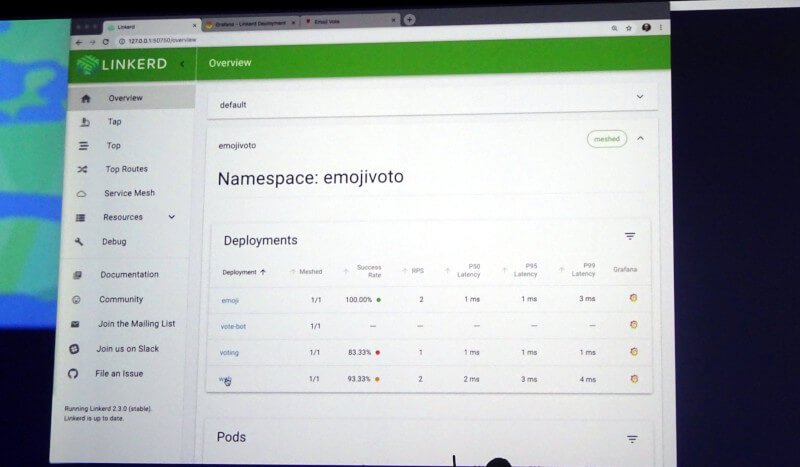Screen dimensions: 800x467
Task: Click the Linkerd logo
Action: click(x=122, y=64)
